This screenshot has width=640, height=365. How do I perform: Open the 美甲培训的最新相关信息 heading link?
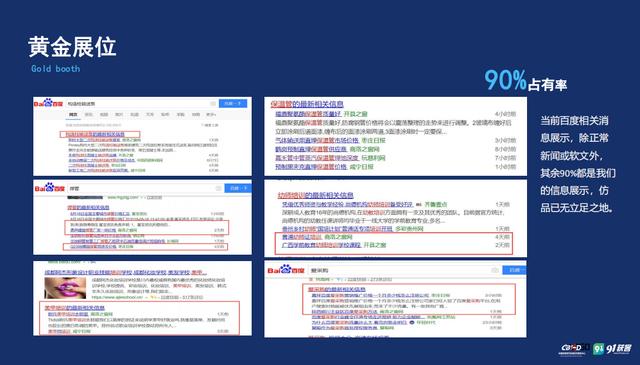coord(74,307)
